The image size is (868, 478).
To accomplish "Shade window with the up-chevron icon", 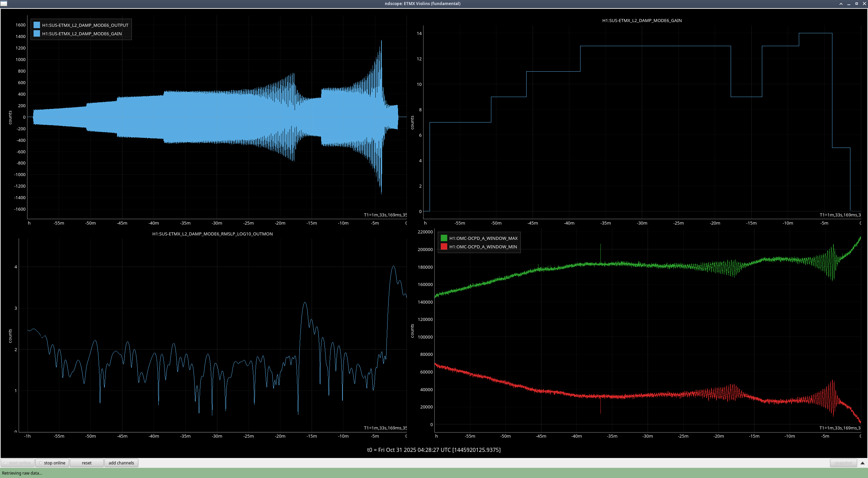I will pyautogui.click(x=841, y=4).
